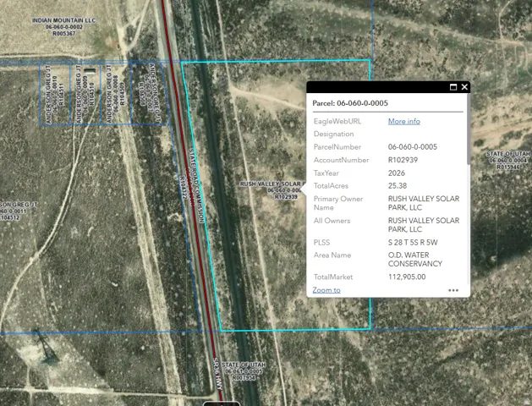Select account number R102939
The image size is (532, 406).
[x=403, y=160]
